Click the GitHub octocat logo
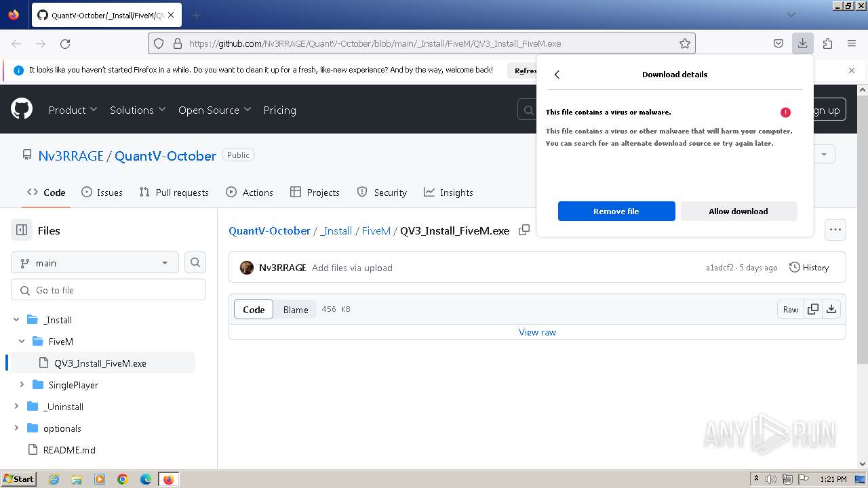 pos(22,108)
